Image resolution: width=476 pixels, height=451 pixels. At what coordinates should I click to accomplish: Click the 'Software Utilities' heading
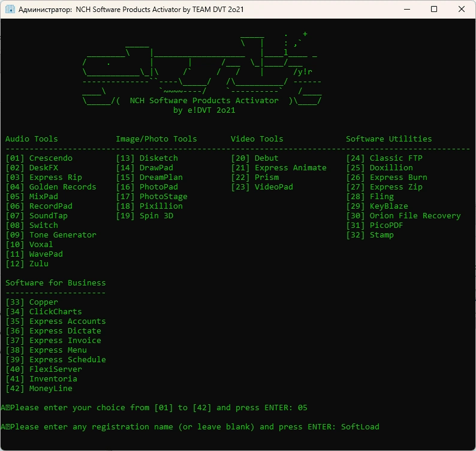pyautogui.click(x=389, y=139)
